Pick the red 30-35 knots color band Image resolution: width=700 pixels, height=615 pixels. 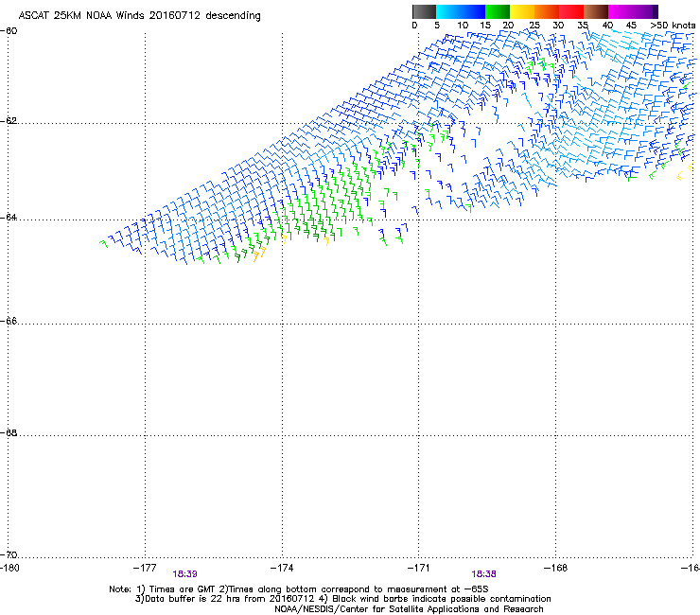pos(571,11)
